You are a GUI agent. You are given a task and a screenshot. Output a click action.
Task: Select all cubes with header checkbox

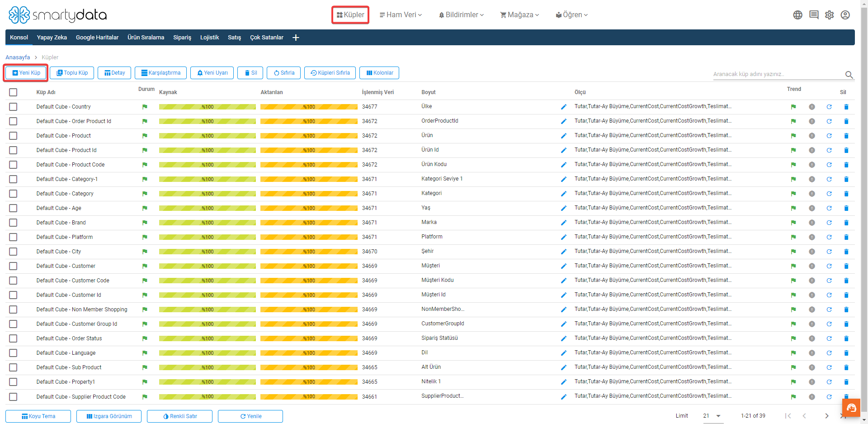(13, 92)
